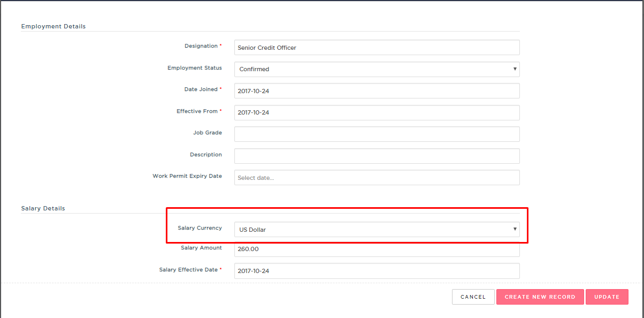Click the Work Permit Expiry Date label
This screenshot has height=318, width=644.
187,176
